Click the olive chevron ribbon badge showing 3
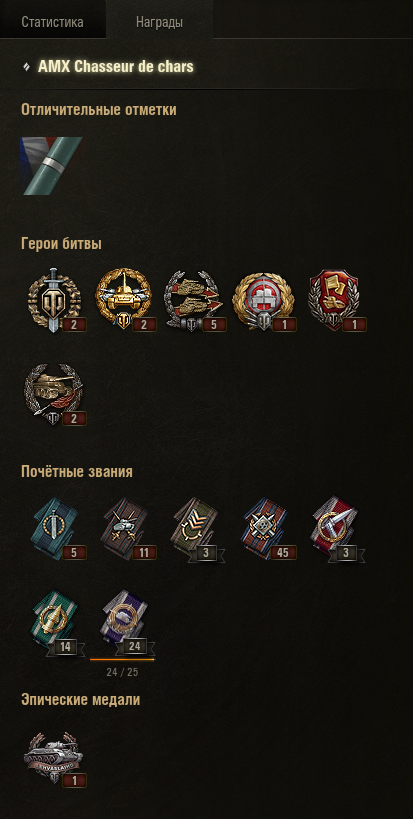The height and width of the screenshot is (819, 413). (197, 529)
